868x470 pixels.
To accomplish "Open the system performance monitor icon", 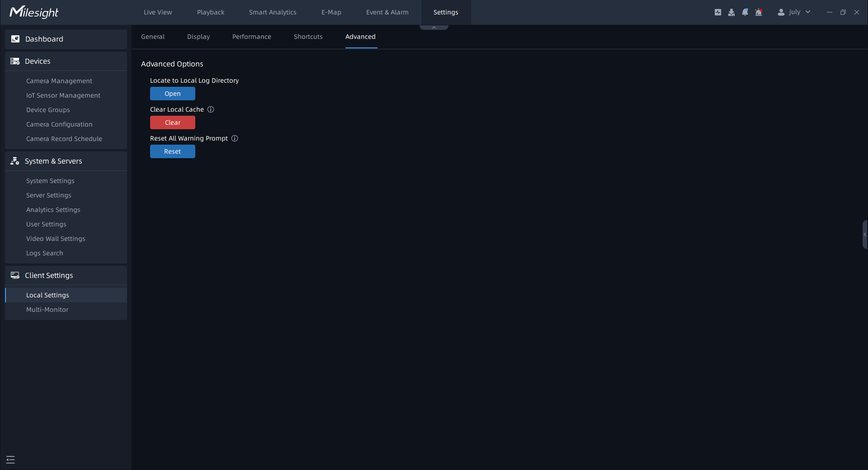I will [718, 12].
